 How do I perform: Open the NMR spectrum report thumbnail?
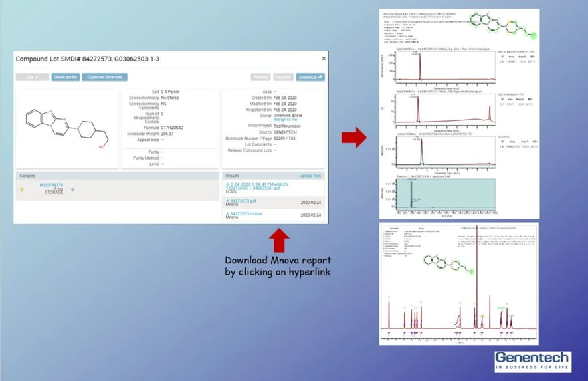(459, 283)
